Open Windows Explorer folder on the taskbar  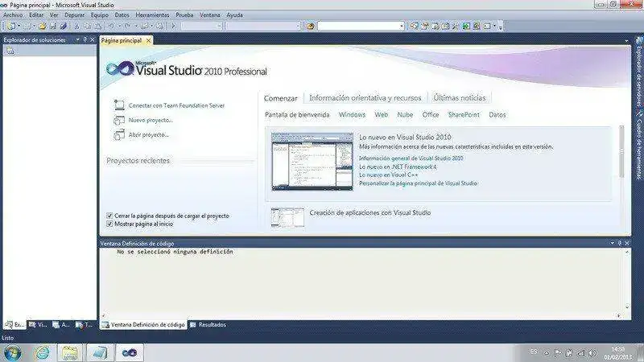pyautogui.click(x=69, y=352)
